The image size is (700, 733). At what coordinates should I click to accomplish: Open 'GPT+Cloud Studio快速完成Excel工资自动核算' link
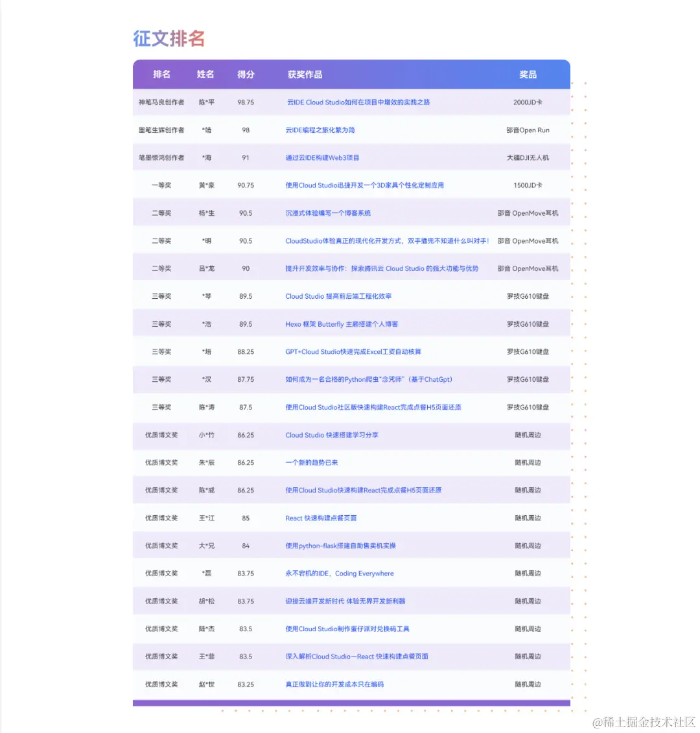click(353, 352)
